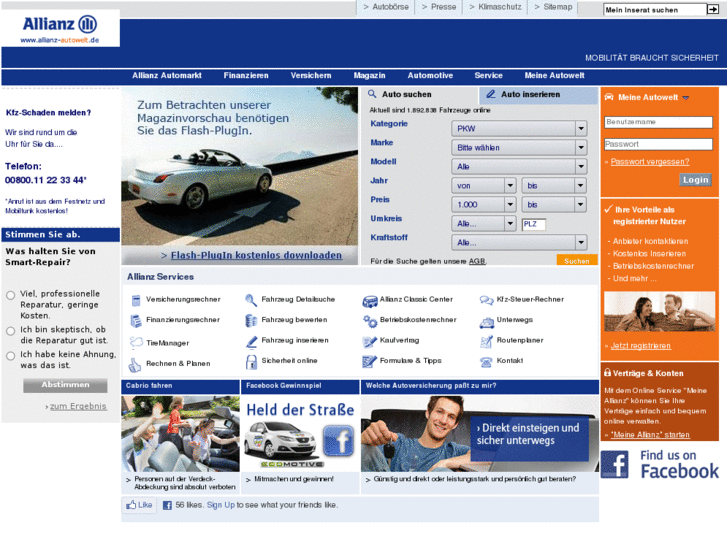Open the Preis 1.000 dropdown
Screen dimensions: 727x545
click(x=484, y=205)
